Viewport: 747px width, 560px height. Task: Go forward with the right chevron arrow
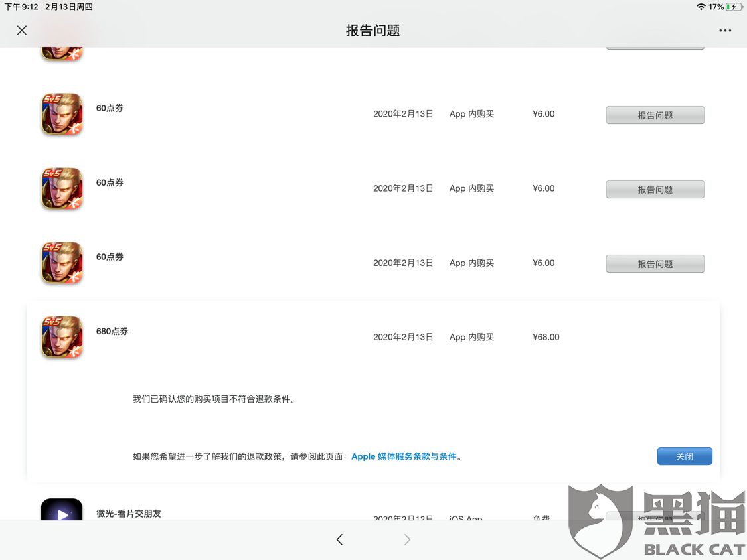click(x=407, y=539)
